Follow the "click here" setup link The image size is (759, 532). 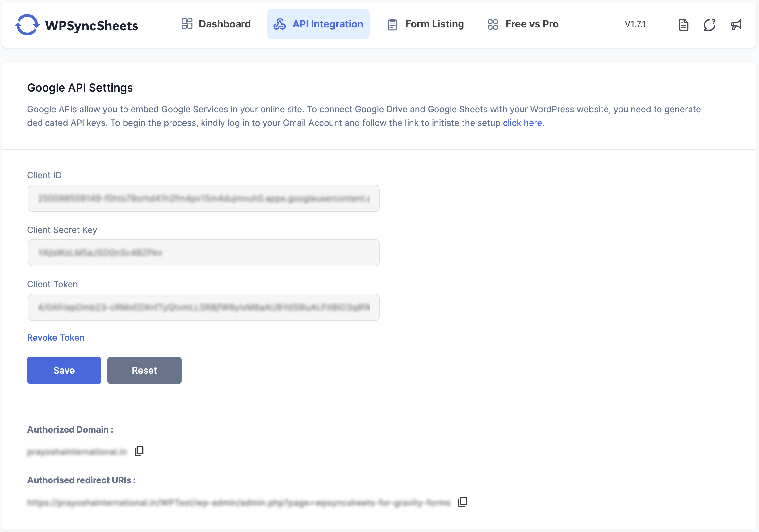tap(523, 123)
